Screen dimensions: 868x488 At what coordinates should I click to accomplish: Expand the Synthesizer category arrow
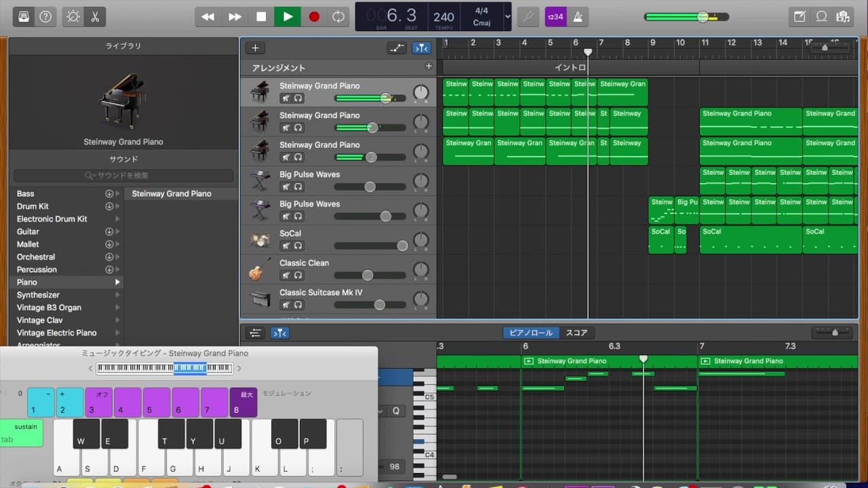point(117,295)
